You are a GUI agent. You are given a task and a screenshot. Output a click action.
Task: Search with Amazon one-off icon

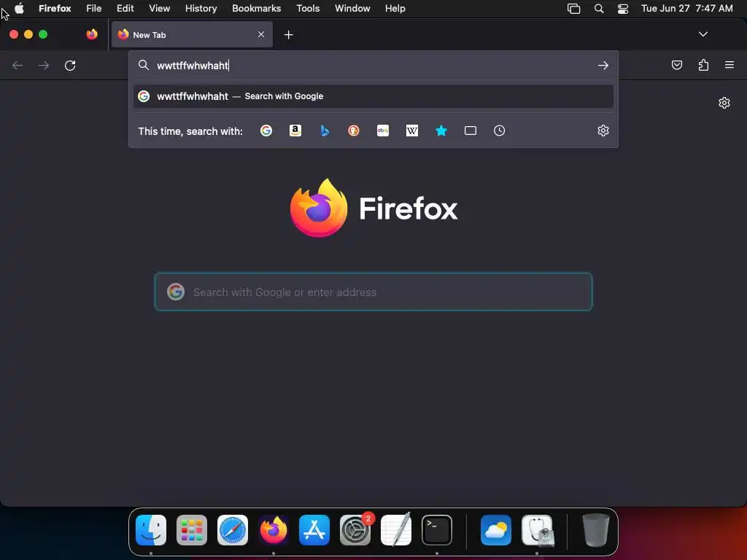pos(295,131)
